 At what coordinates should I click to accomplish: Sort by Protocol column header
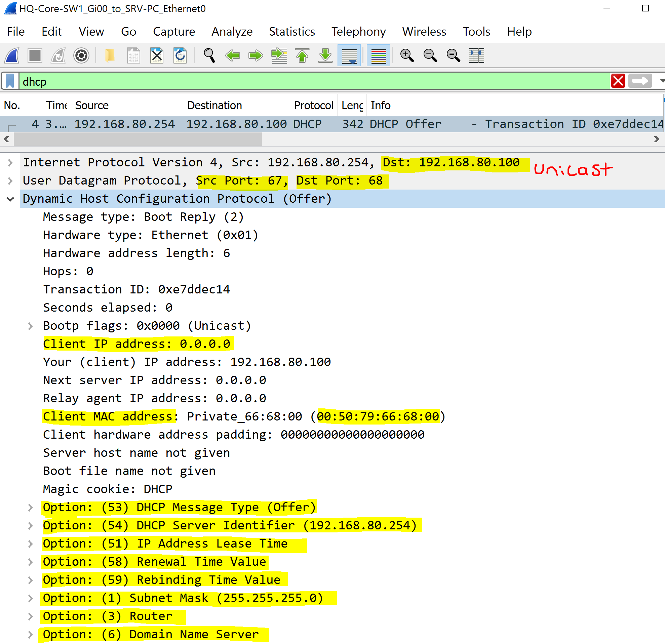click(314, 105)
